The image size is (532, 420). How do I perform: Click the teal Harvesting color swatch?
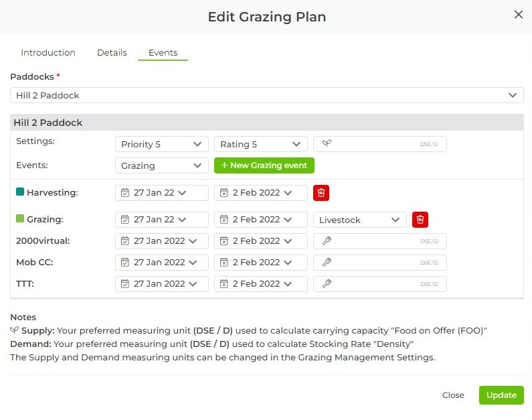point(20,192)
